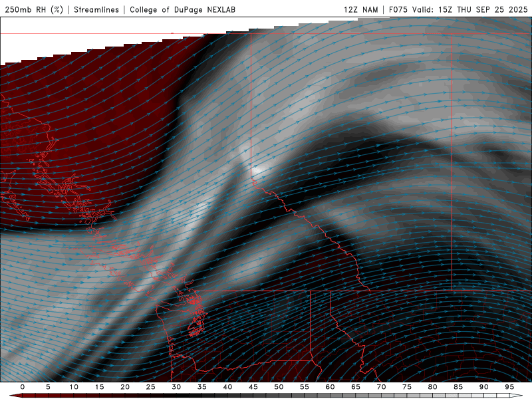The width and height of the screenshot is (532, 399).
Task: Click the "75" label on color scale
Action: pos(407,387)
